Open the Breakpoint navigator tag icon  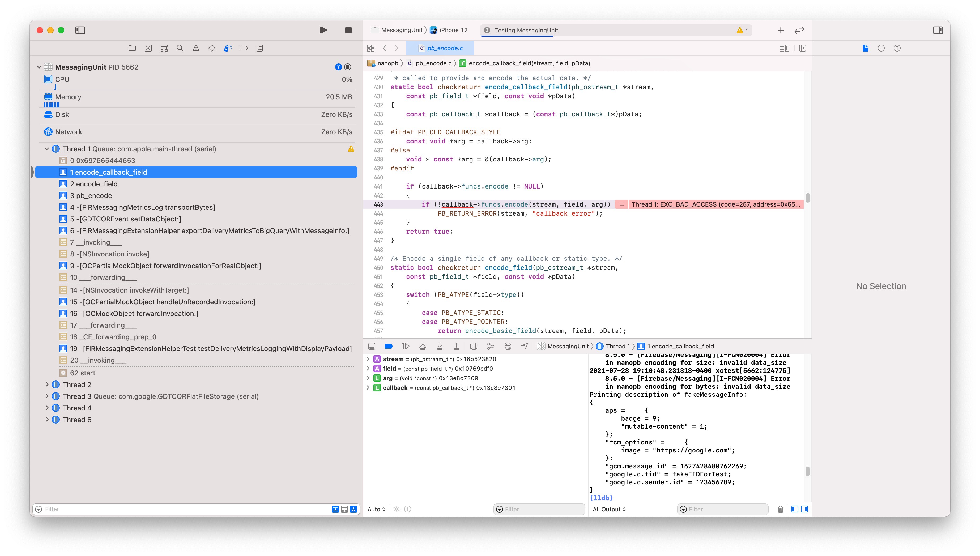point(243,48)
